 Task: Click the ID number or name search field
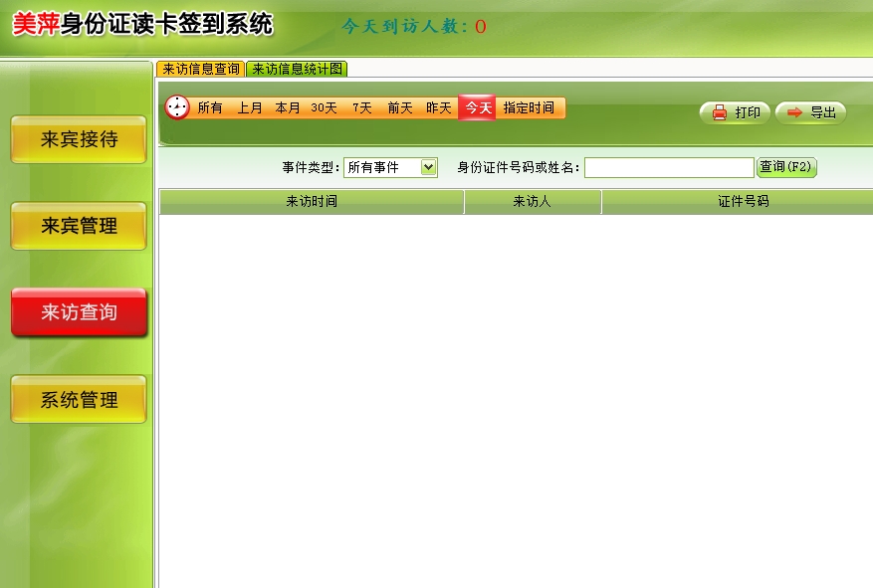pos(668,168)
